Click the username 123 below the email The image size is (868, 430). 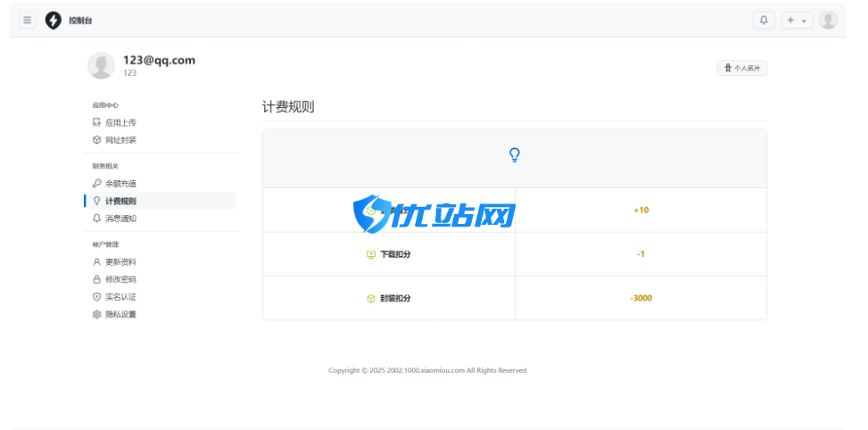click(x=129, y=73)
